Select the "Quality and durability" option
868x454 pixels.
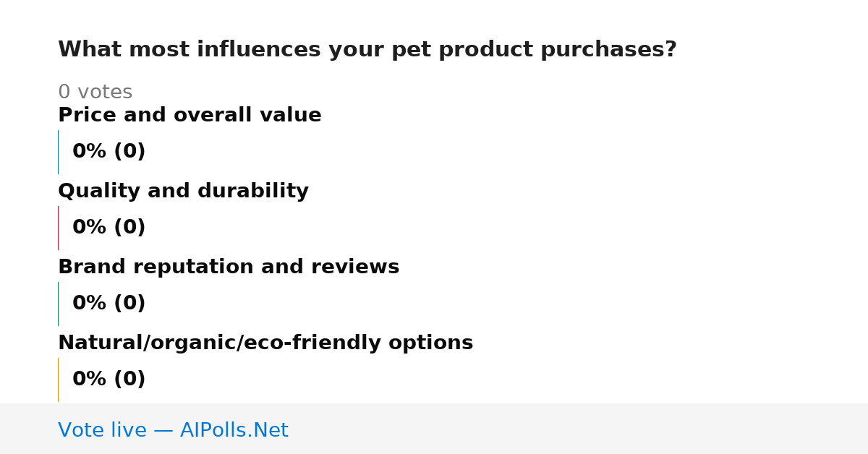(x=183, y=192)
